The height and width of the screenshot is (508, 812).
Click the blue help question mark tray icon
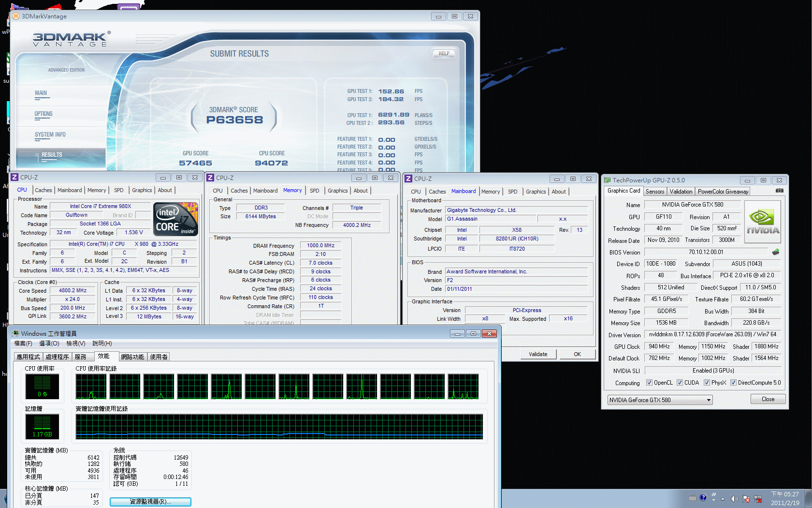703,497
